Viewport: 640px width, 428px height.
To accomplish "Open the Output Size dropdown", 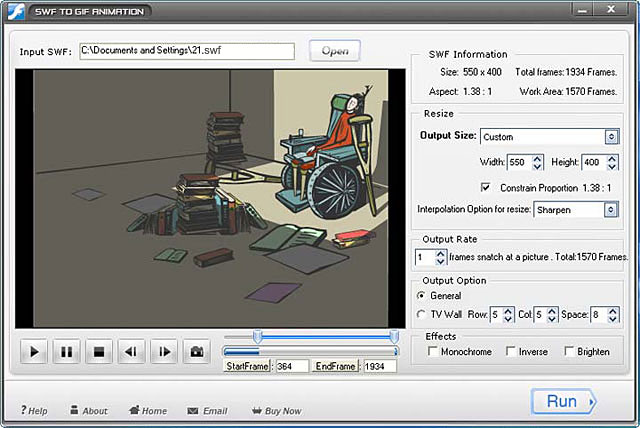I will [611, 137].
